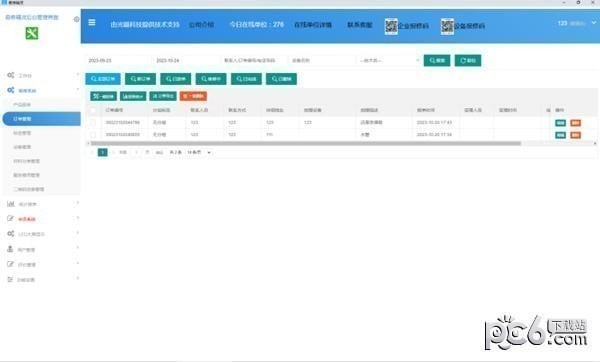The height and width of the screenshot is (362, 600).
Task: Toggle the hamburger menu in the blue header
Action: point(92,23)
